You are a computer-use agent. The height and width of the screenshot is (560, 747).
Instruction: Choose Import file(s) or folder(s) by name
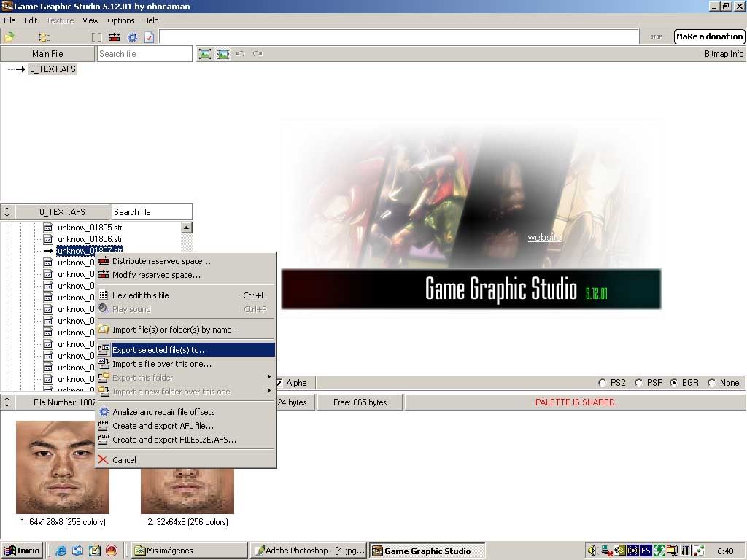[186, 330]
